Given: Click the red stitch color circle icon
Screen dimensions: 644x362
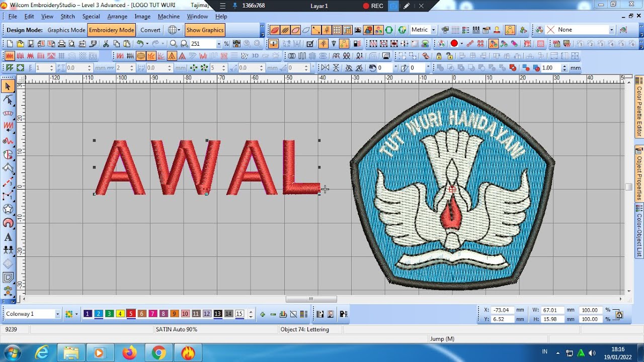Looking at the screenshot, I should coord(454,44).
